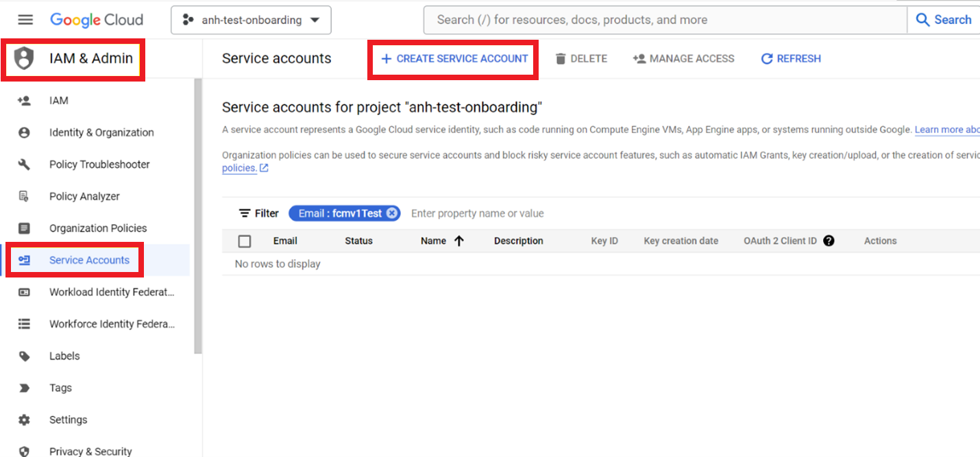Open external link icon next to policies
Screen dimensions: 980x457
264,169
